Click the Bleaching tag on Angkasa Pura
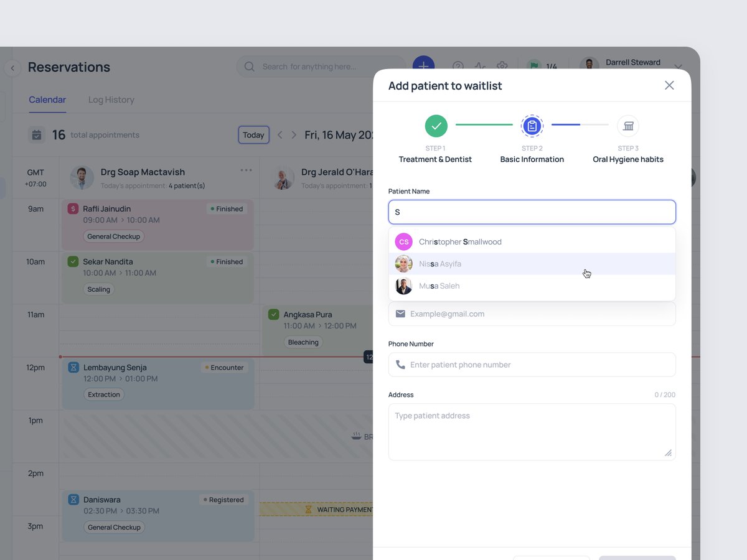Image resolution: width=747 pixels, height=560 pixels. point(303,342)
